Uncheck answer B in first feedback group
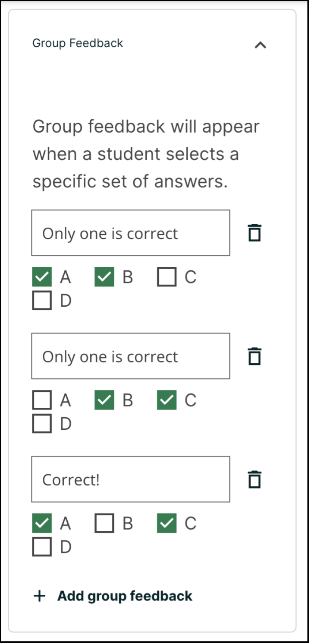Image resolution: width=311 pixels, height=644 pixels. pyautogui.click(x=104, y=277)
